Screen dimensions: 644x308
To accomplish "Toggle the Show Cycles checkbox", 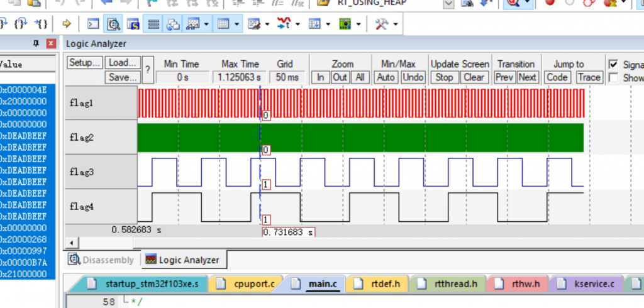I will [x=613, y=77].
